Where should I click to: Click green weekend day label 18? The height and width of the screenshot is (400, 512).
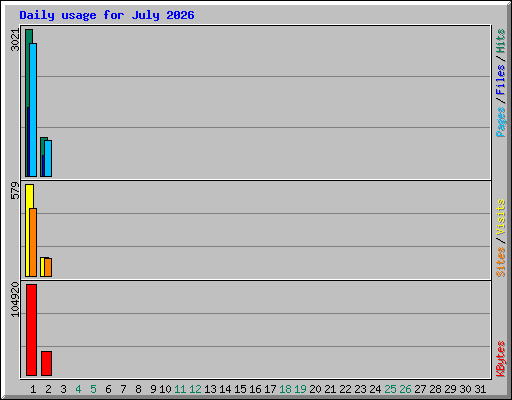tap(285, 389)
